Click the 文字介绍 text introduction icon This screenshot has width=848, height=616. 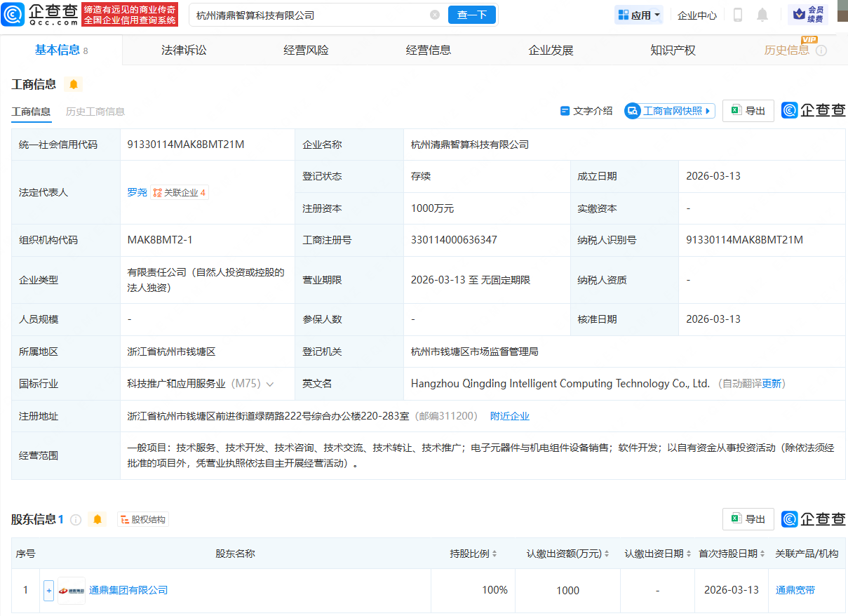pos(565,110)
